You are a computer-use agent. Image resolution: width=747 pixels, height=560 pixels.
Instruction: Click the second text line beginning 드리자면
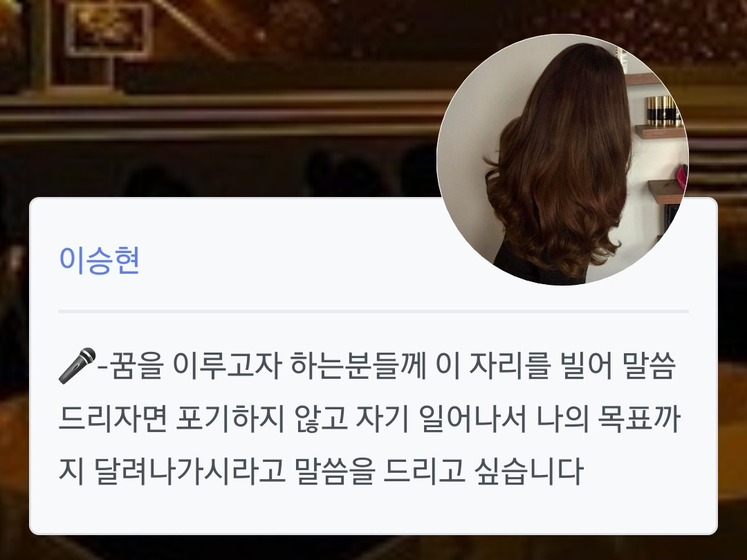[369, 419]
